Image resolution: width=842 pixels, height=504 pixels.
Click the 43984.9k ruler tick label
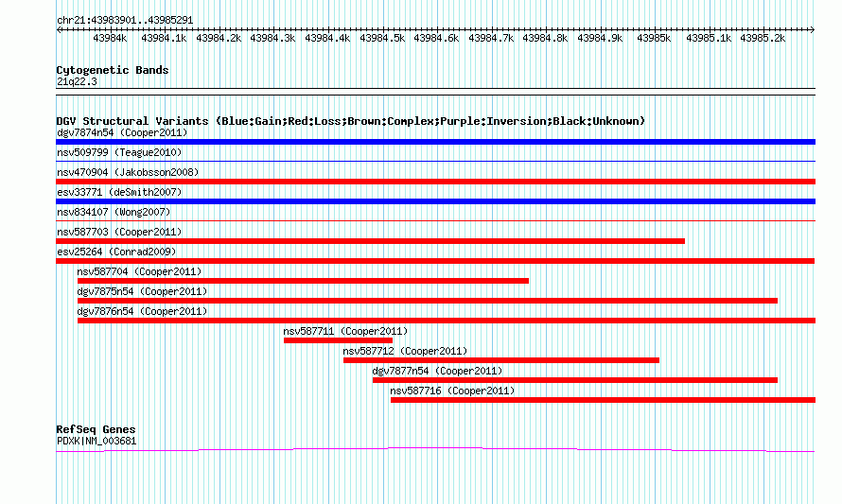click(x=600, y=38)
